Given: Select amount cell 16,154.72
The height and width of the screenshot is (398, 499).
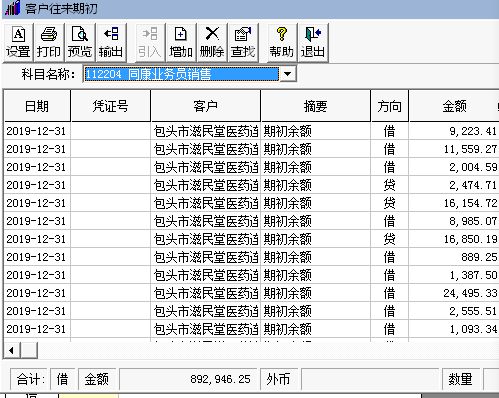Looking at the screenshot, I should 454,203.
